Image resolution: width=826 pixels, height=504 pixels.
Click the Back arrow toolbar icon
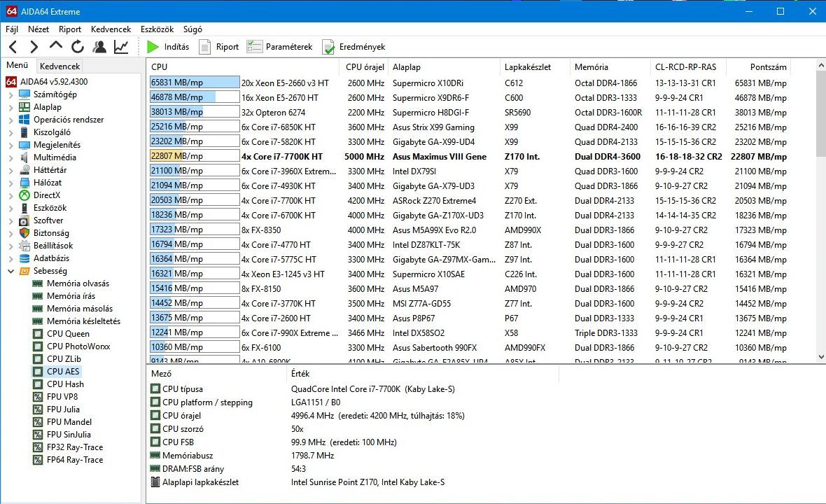14,47
